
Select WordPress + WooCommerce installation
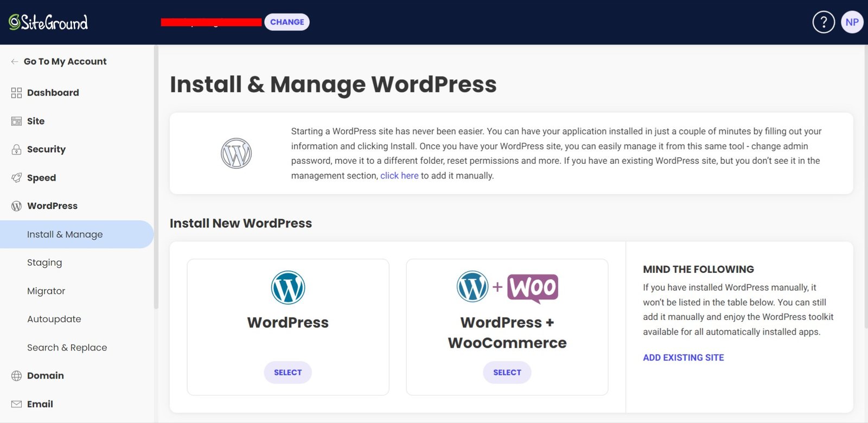coord(507,373)
